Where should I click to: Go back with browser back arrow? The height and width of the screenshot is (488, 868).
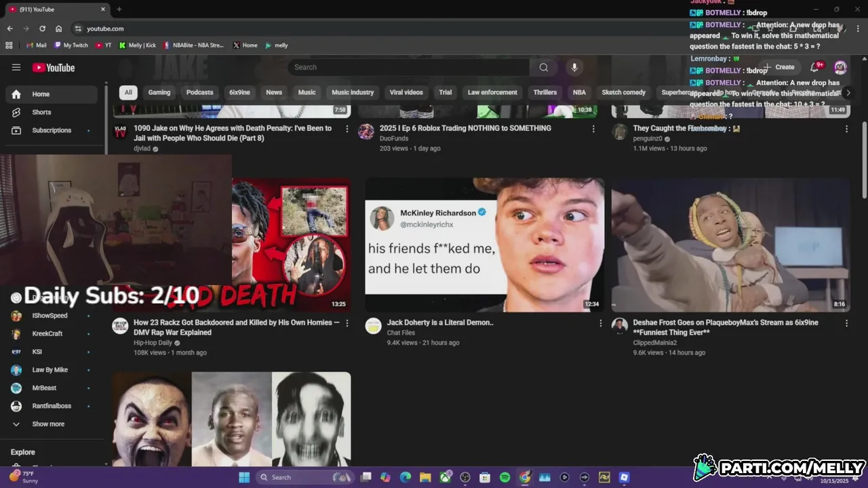[10, 28]
